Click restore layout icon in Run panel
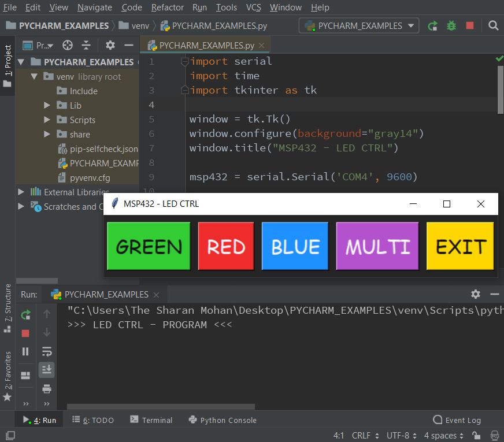504x442 pixels. pyautogui.click(x=25, y=376)
